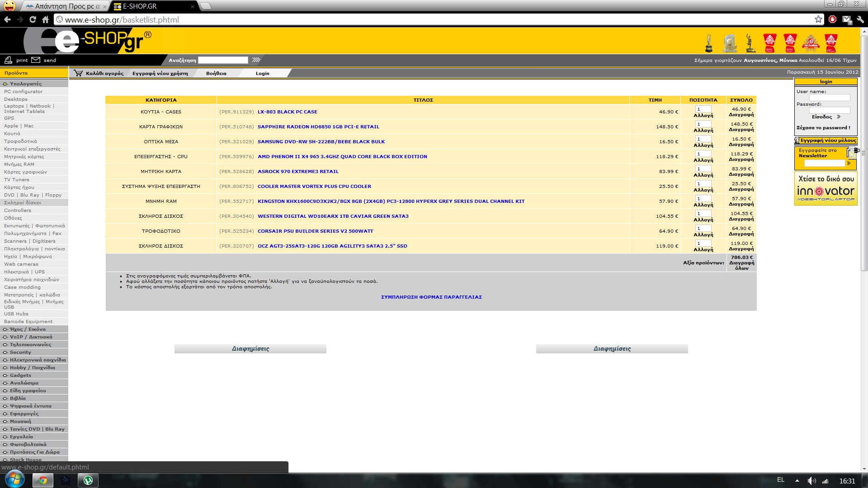Click ΣΥΜΠΛΗΡΩΣΗ ΦΟΡΜΑΣ ΠΑΡΑΓΓΕΛΙΑΣ link

pos(431,297)
